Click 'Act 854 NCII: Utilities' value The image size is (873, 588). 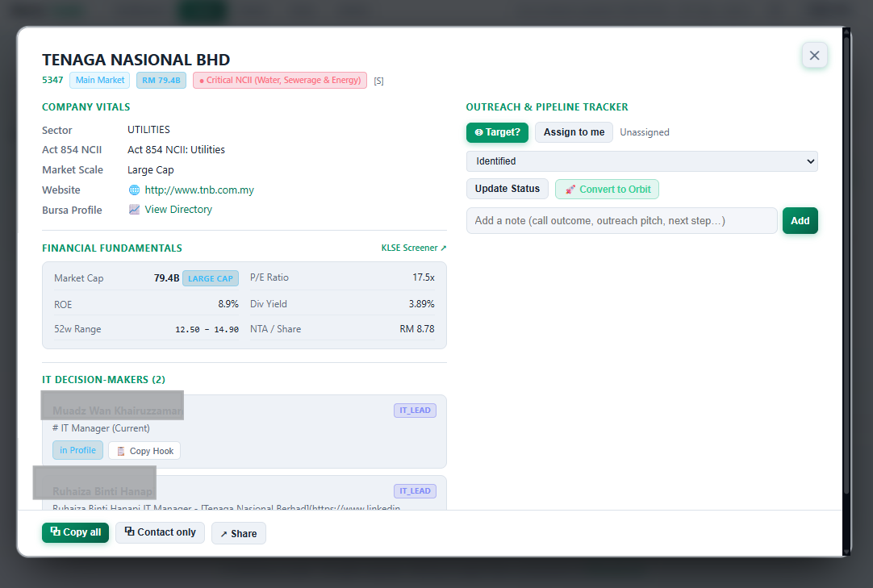pyautogui.click(x=176, y=150)
